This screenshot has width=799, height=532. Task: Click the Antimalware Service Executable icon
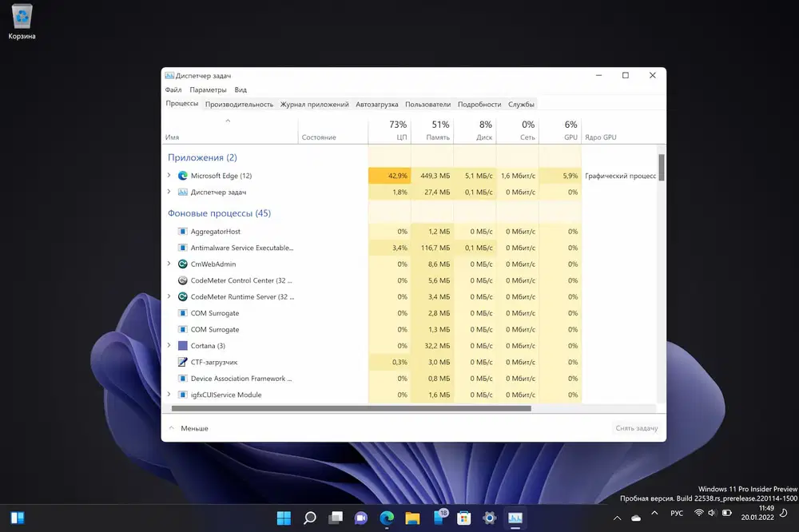click(x=182, y=248)
